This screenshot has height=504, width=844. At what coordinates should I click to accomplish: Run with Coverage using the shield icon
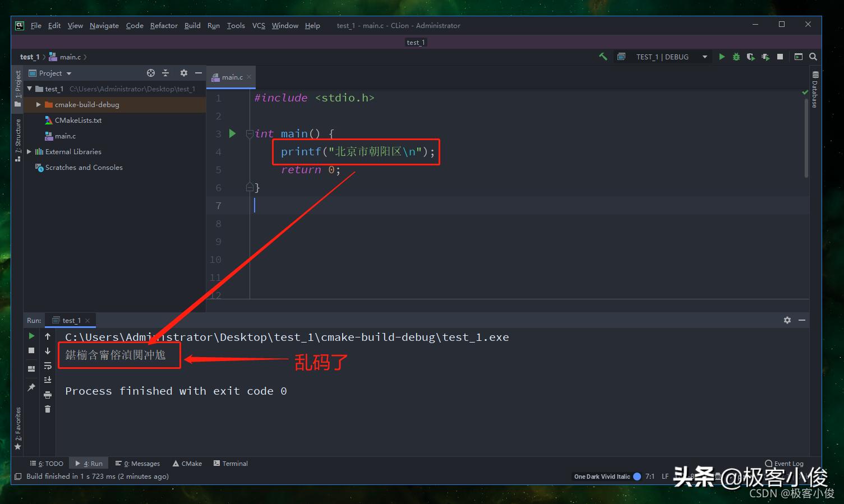pos(750,57)
